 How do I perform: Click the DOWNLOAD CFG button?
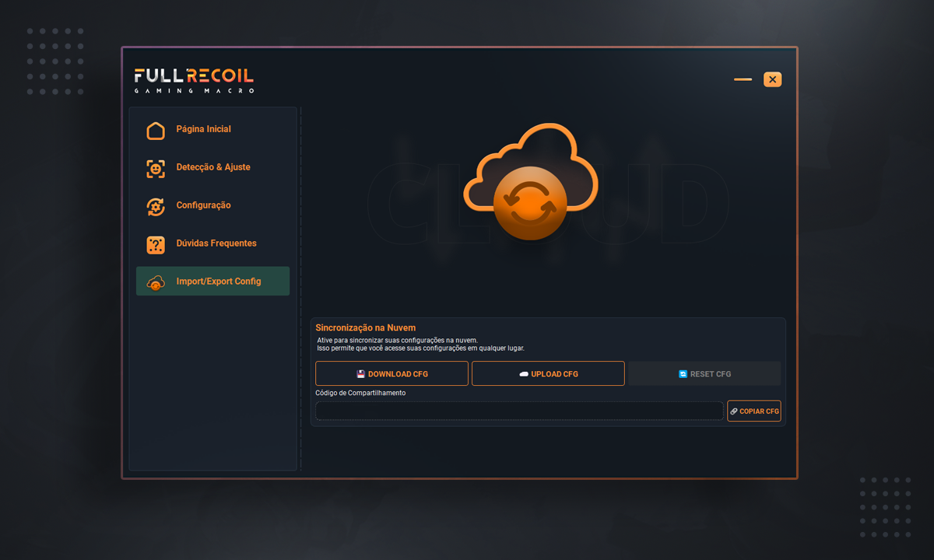(392, 373)
